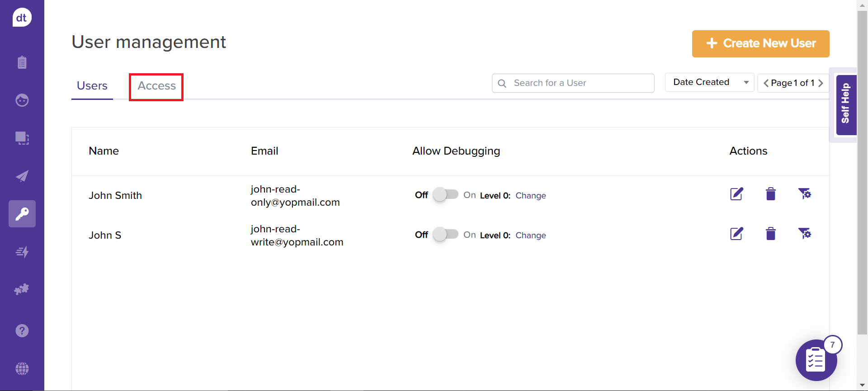Go to previous page using left chevron
Image resolution: width=868 pixels, height=391 pixels.
pyautogui.click(x=766, y=83)
